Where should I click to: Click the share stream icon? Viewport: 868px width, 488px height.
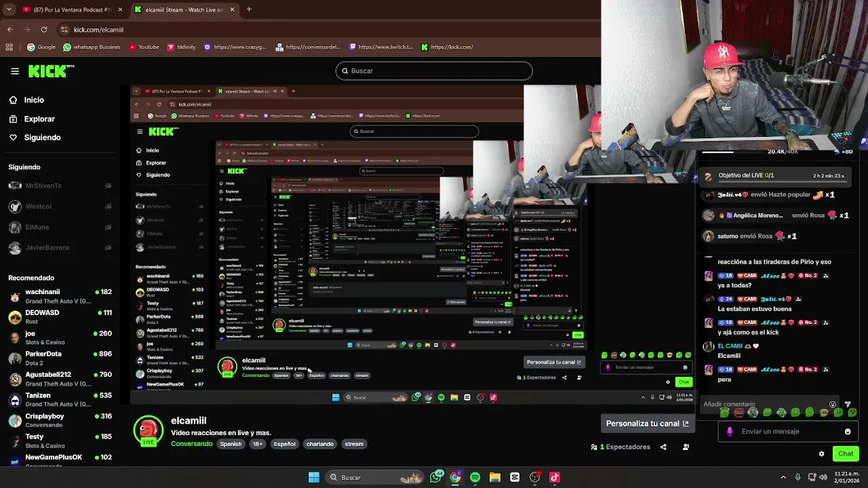tap(663, 447)
